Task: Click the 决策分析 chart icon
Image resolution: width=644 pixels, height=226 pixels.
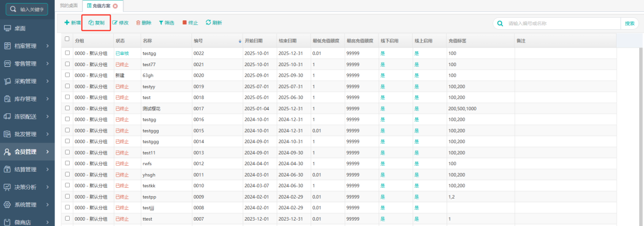Action: pos(7,187)
